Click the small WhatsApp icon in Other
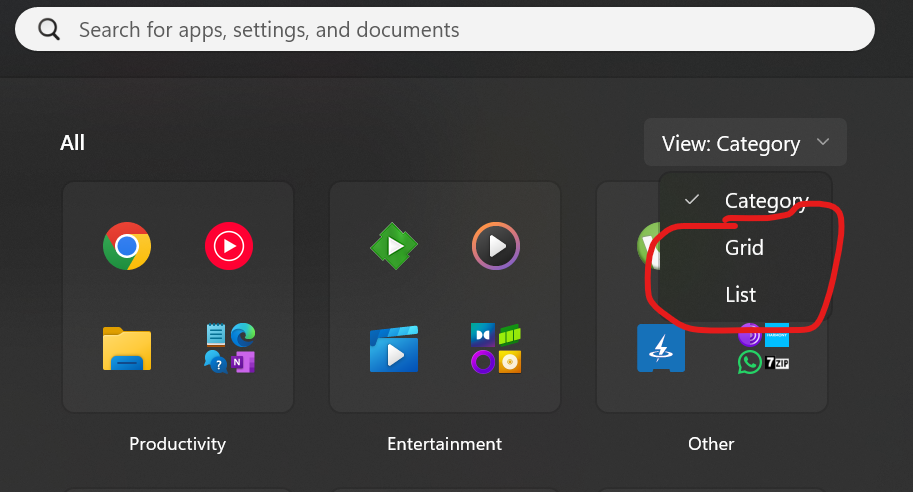Image resolution: width=913 pixels, height=492 pixels. 749,362
